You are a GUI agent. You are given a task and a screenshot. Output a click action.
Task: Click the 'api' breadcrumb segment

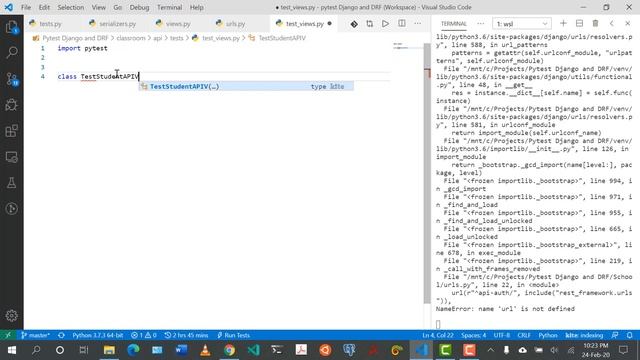[158, 38]
